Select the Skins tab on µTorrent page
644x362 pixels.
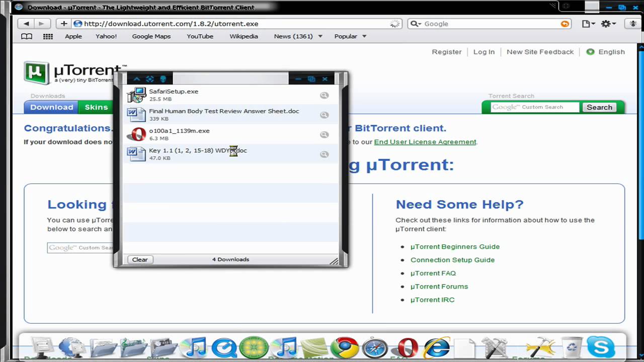pyautogui.click(x=96, y=107)
